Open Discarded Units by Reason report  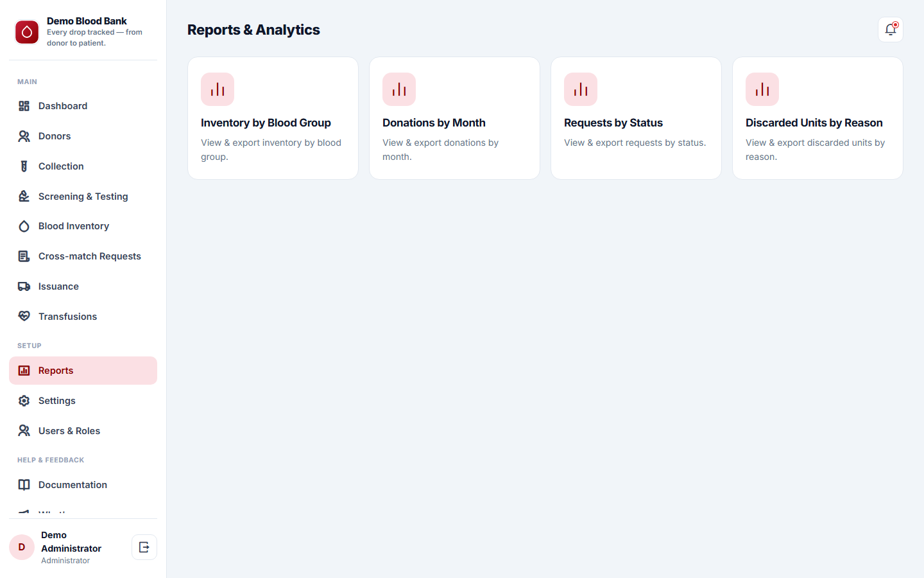point(817,118)
